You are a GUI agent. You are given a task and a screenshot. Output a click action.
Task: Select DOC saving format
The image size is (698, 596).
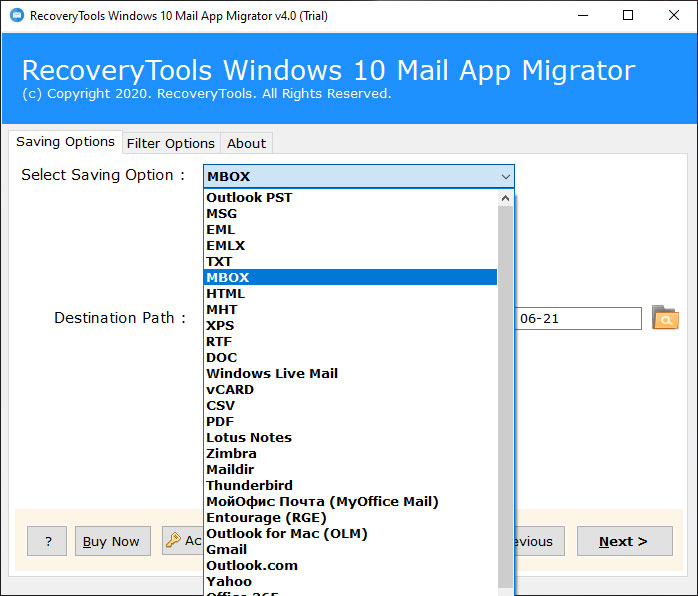(350, 357)
